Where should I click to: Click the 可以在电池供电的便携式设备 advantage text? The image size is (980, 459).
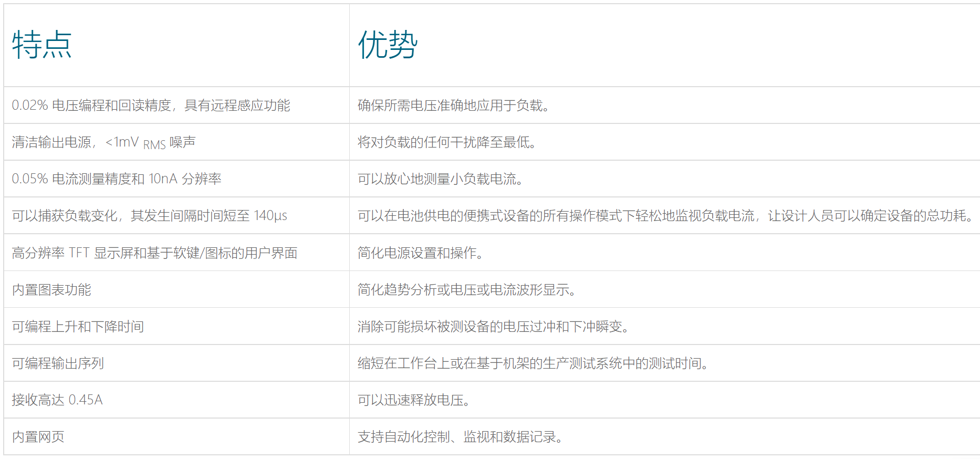click(665, 216)
